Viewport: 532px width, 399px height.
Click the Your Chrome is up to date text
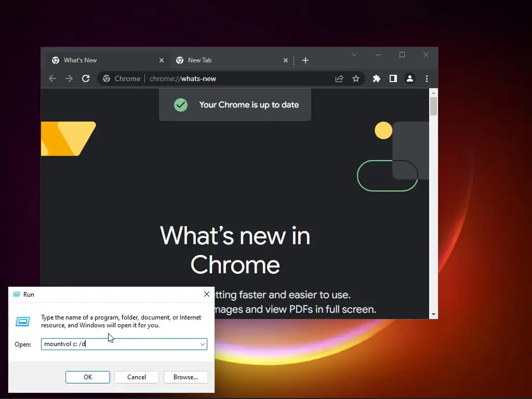tap(249, 105)
